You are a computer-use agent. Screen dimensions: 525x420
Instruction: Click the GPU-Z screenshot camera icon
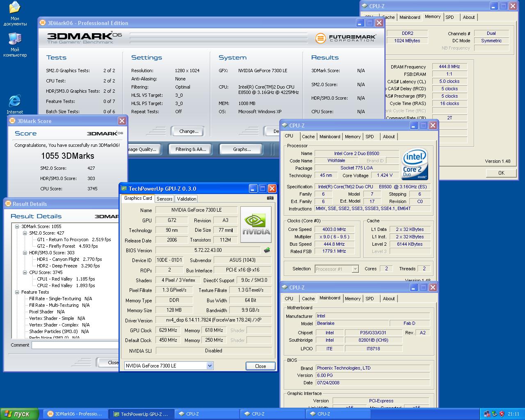[270, 198]
